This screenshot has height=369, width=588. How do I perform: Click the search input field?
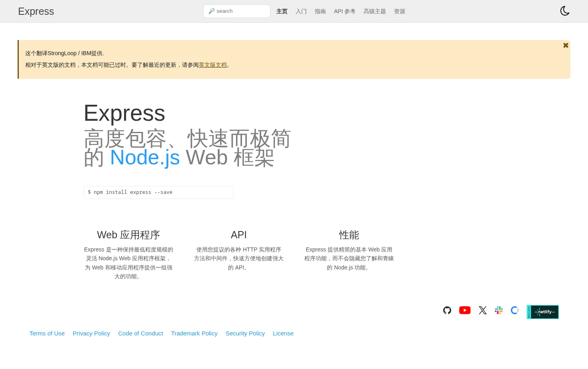[x=237, y=11]
